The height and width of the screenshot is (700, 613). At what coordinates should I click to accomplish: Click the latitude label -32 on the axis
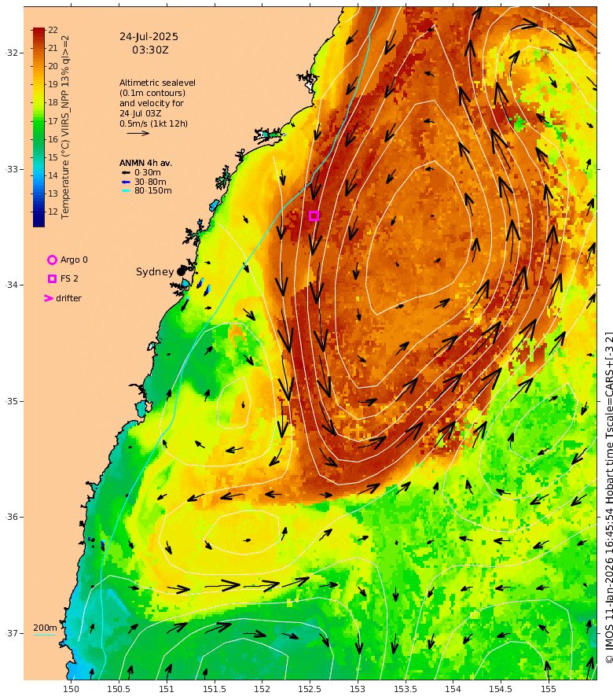coord(12,53)
